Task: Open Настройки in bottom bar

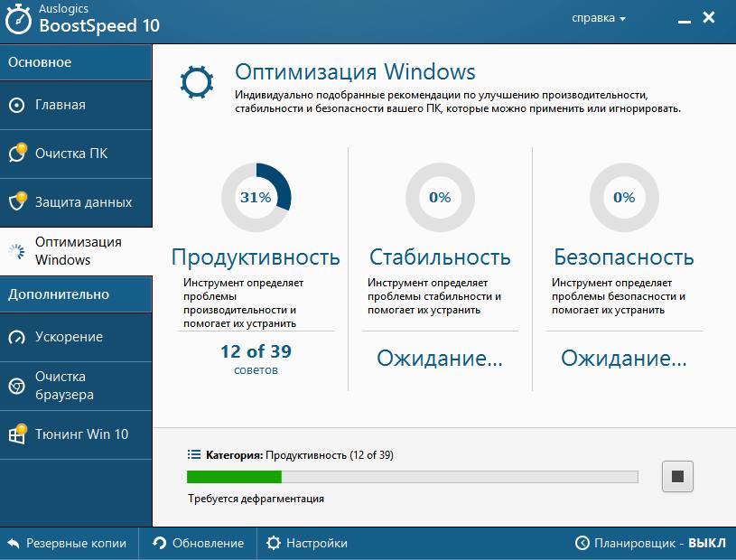Action: [306, 543]
